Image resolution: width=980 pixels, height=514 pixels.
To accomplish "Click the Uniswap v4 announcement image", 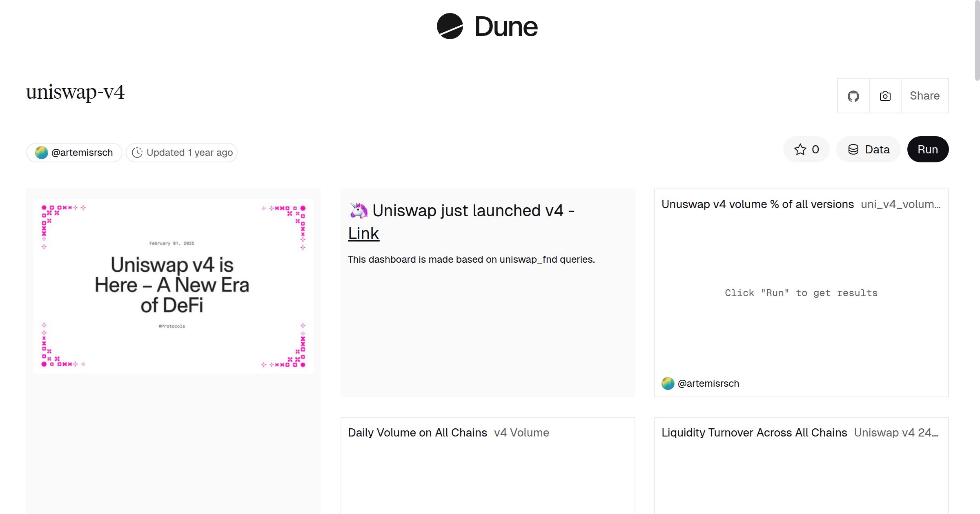I will click(173, 286).
